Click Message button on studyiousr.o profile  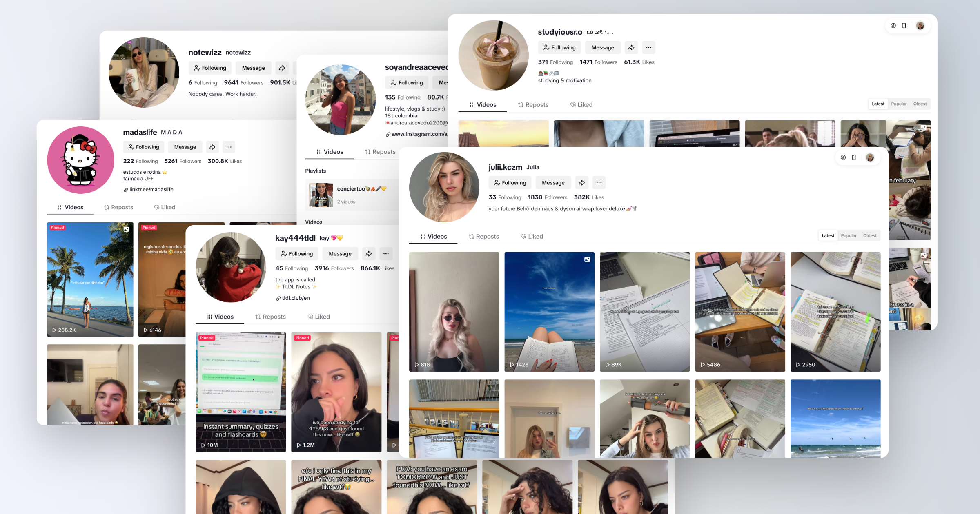(602, 48)
